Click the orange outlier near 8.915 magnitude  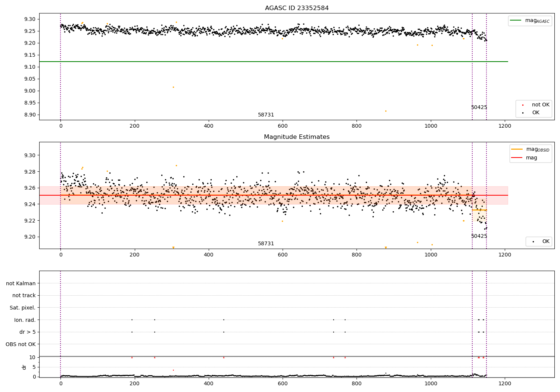coord(386,111)
